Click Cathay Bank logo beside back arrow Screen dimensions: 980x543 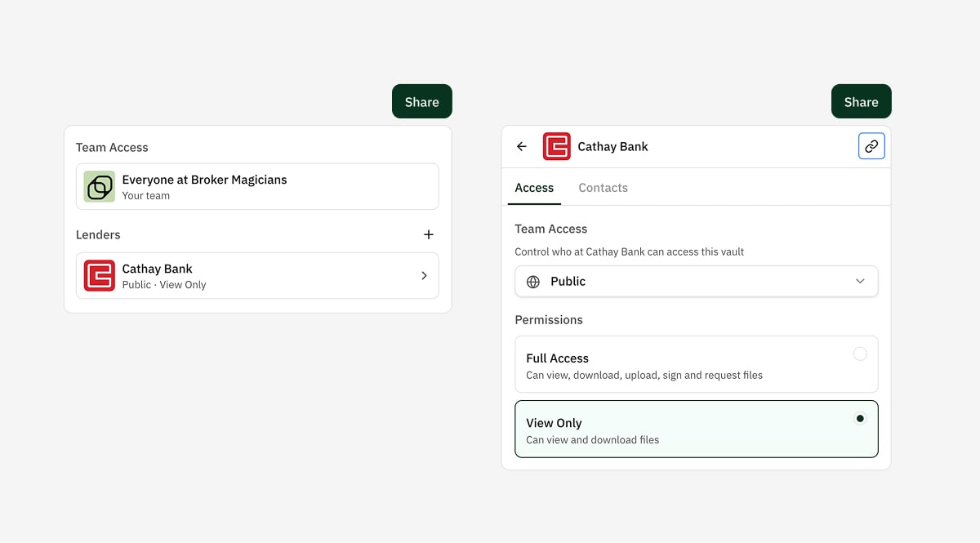(x=557, y=147)
